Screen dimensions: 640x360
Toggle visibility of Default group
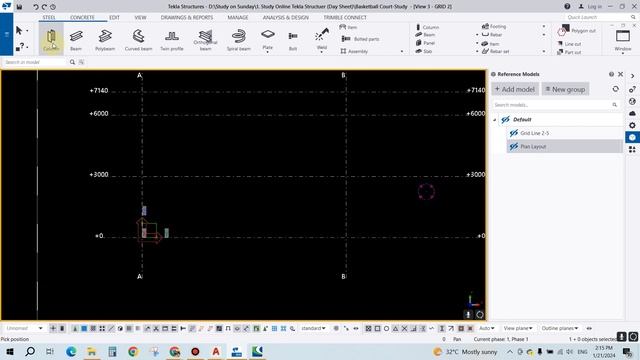click(505, 120)
